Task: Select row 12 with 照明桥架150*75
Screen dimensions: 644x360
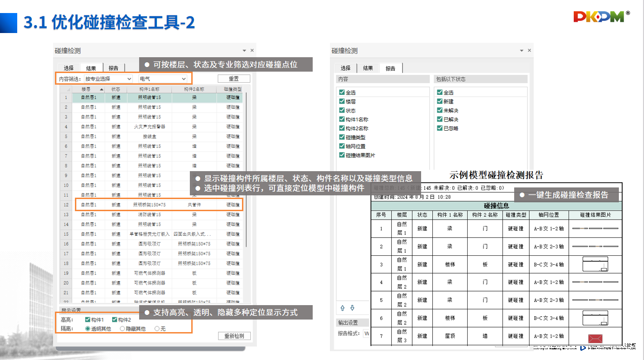Action: (149, 205)
